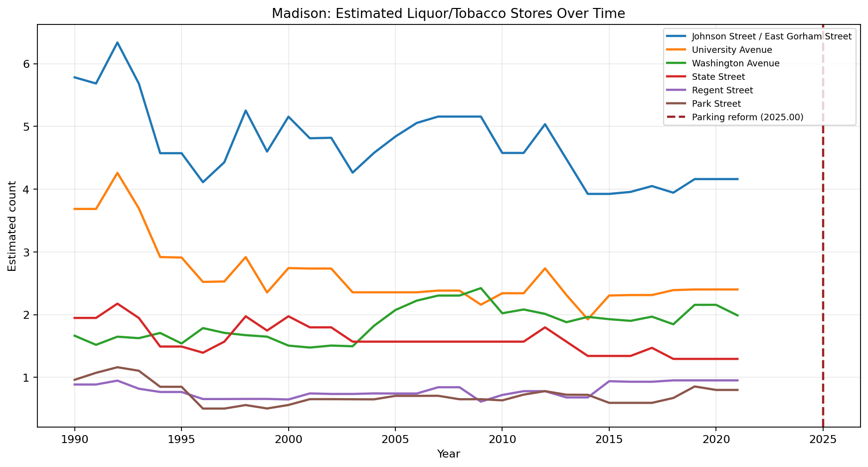Click the Park Street brown legend marker
This screenshot has height=467, width=868.
677,103
